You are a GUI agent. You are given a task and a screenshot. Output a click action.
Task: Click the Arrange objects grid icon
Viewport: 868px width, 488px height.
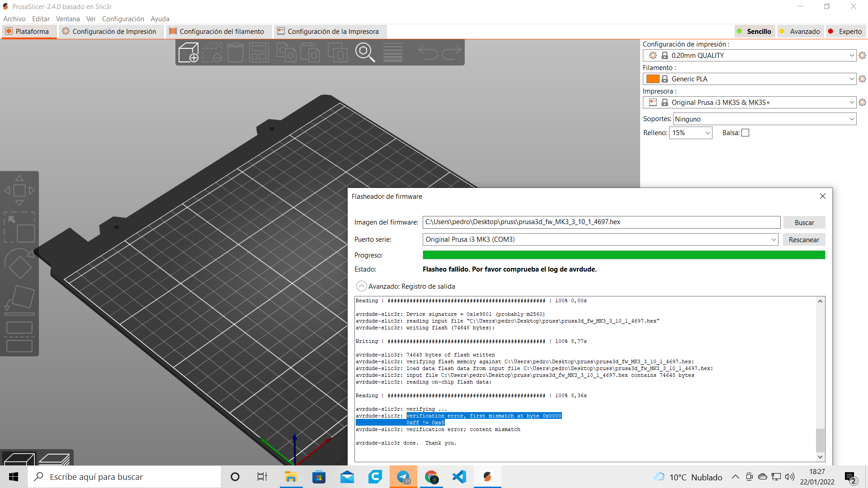click(x=259, y=52)
